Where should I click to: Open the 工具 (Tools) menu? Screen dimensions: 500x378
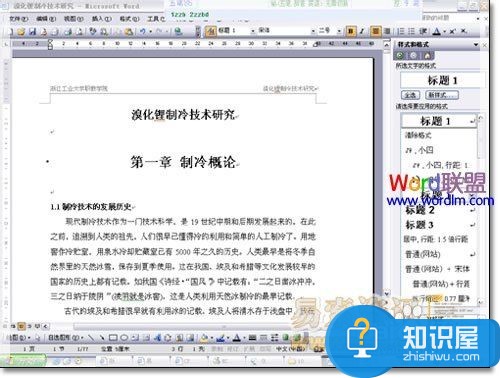[x=156, y=19]
